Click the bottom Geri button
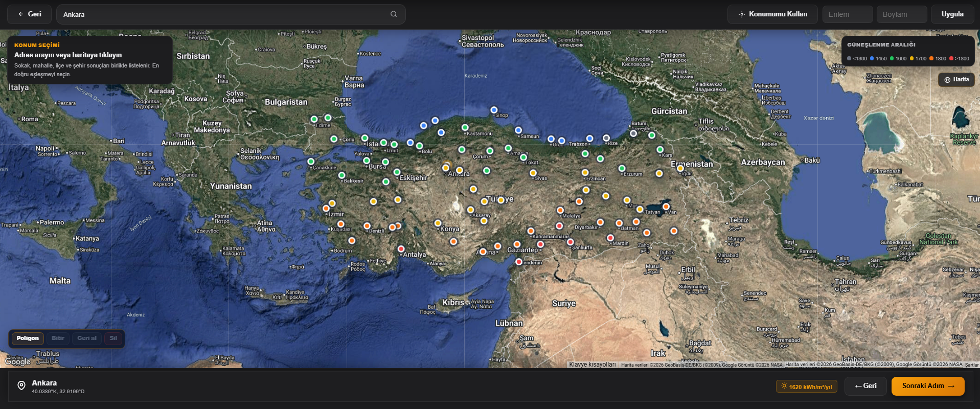Image resolution: width=980 pixels, height=409 pixels. click(x=865, y=386)
